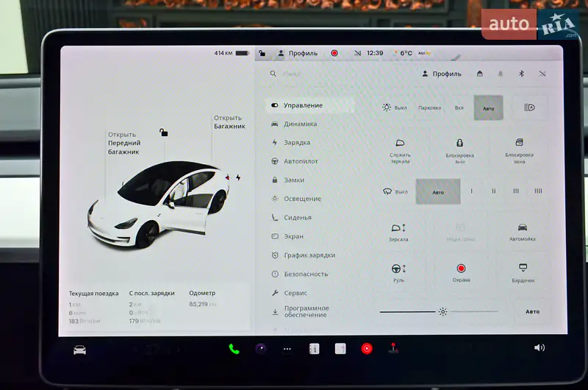Select wiper speed I
This screenshot has width=588, height=390.
pyautogui.click(x=471, y=191)
